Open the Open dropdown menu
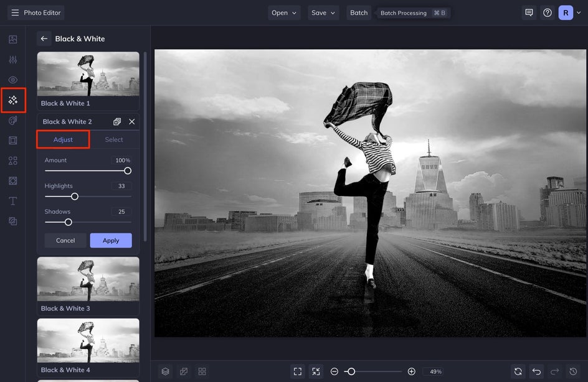Image resolution: width=588 pixels, height=382 pixels. pyautogui.click(x=284, y=12)
